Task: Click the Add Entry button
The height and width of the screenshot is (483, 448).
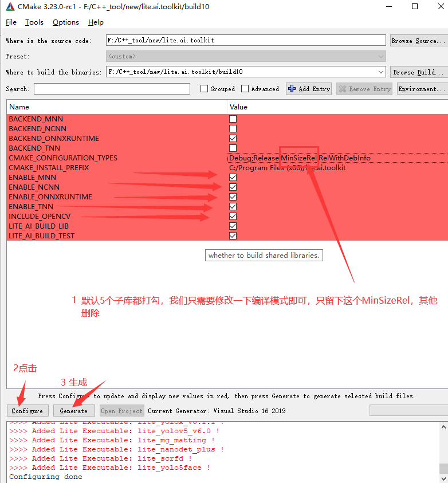Action: [309, 89]
